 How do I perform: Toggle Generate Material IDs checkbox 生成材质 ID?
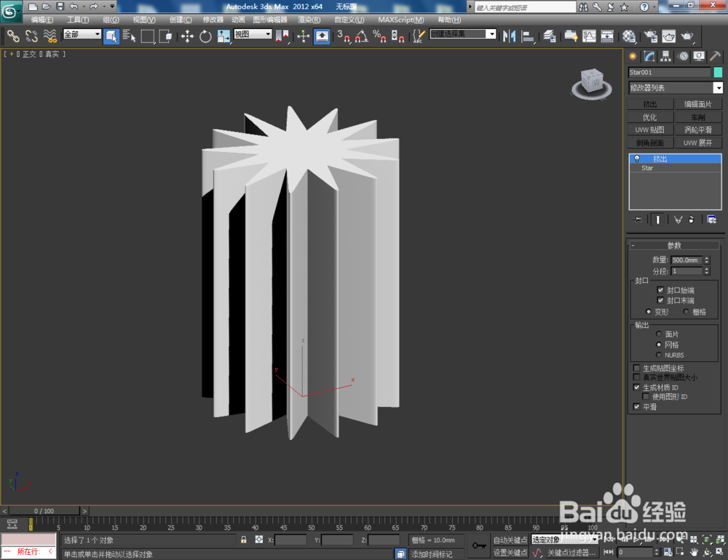[x=636, y=387]
